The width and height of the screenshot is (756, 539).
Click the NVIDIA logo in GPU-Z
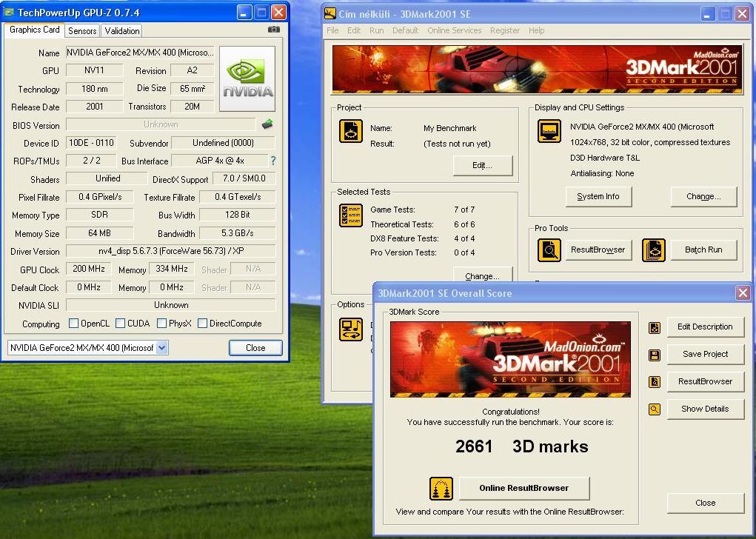click(247, 78)
